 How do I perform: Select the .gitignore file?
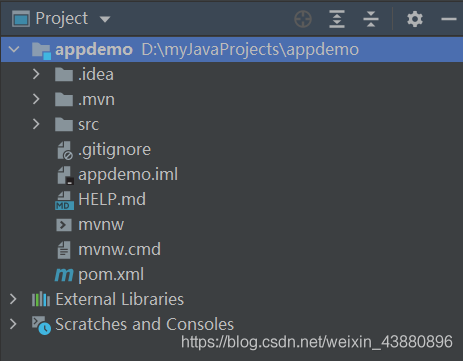[114, 150]
